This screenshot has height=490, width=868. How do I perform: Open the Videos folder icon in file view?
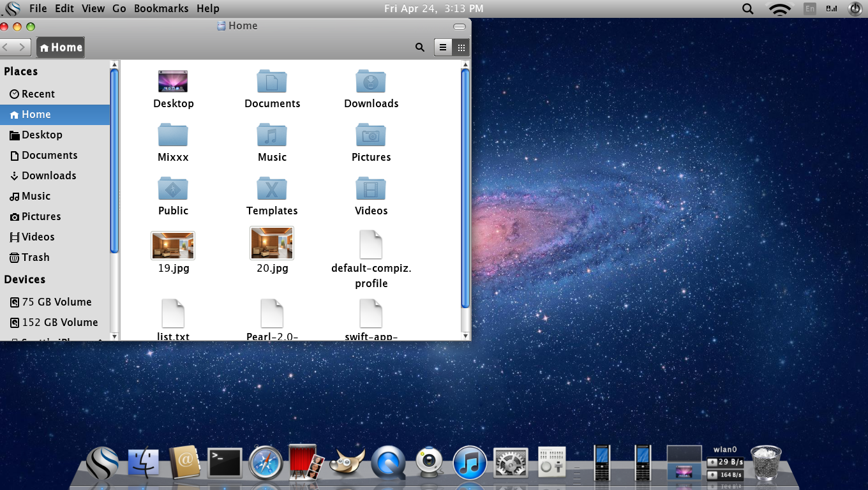point(371,188)
